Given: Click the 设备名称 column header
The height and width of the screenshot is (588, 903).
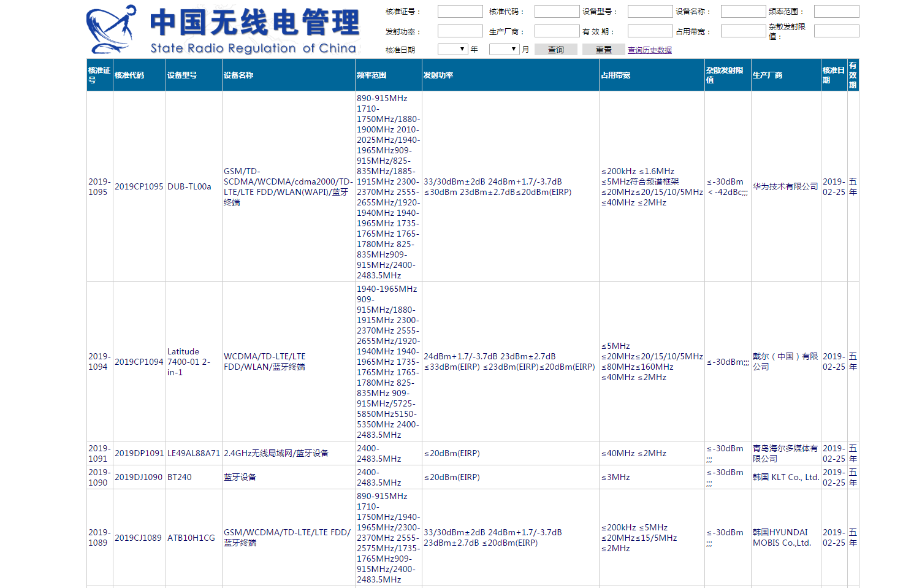Looking at the screenshot, I should pyautogui.click(x=289, y=75).
